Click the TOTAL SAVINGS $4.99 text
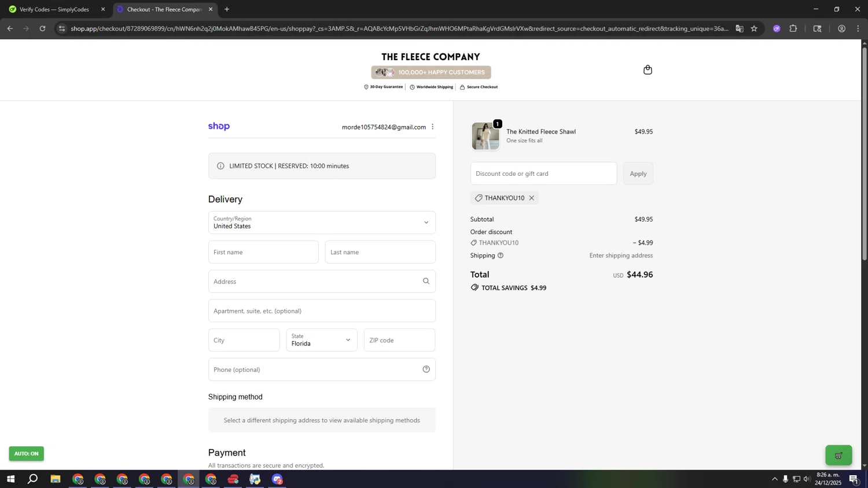 [x=514, y=288]
